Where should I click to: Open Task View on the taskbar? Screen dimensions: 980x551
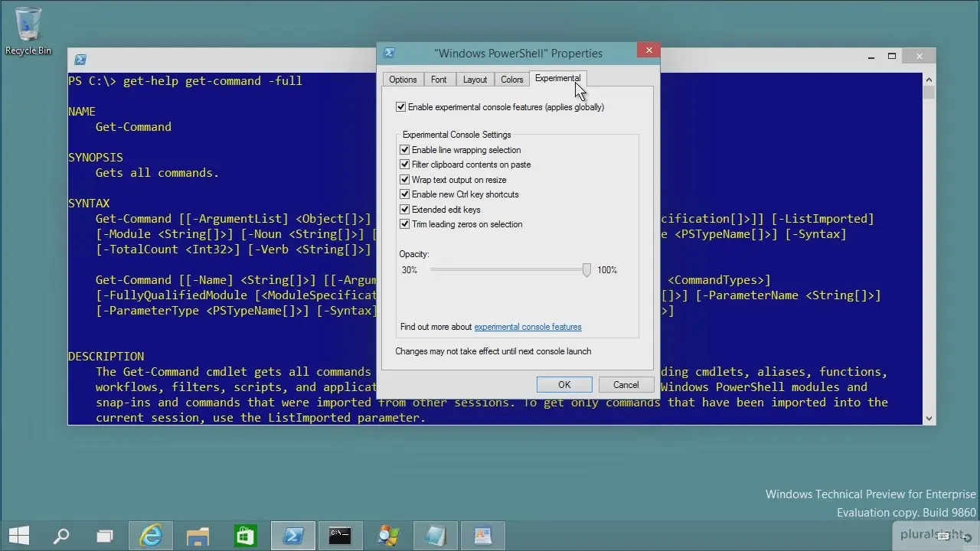point(104,536)
